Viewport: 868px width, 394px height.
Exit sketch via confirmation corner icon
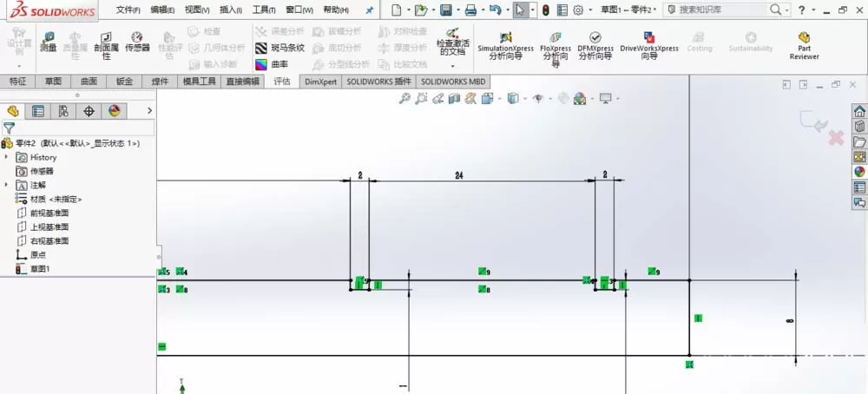(x=812, y=121)
